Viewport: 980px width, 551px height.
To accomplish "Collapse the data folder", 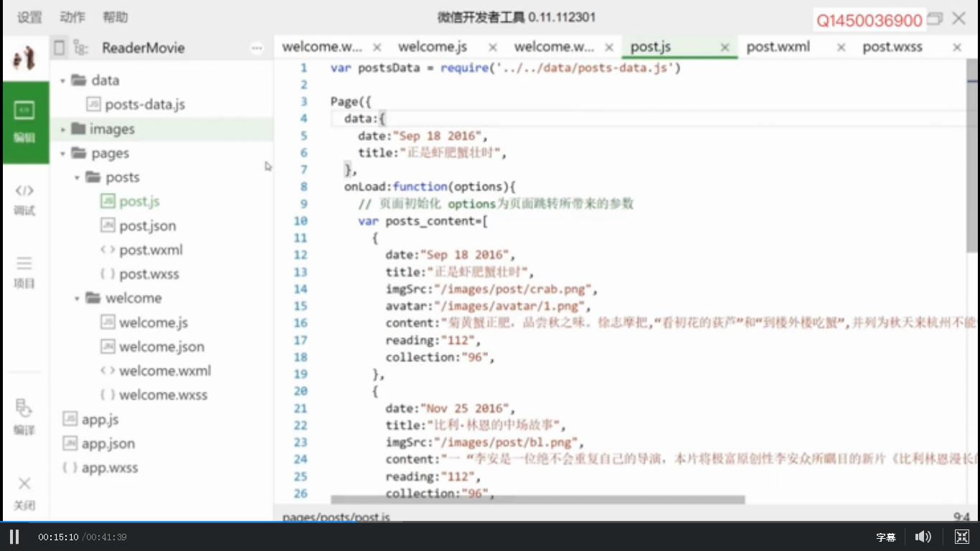I will click(63, 80).
